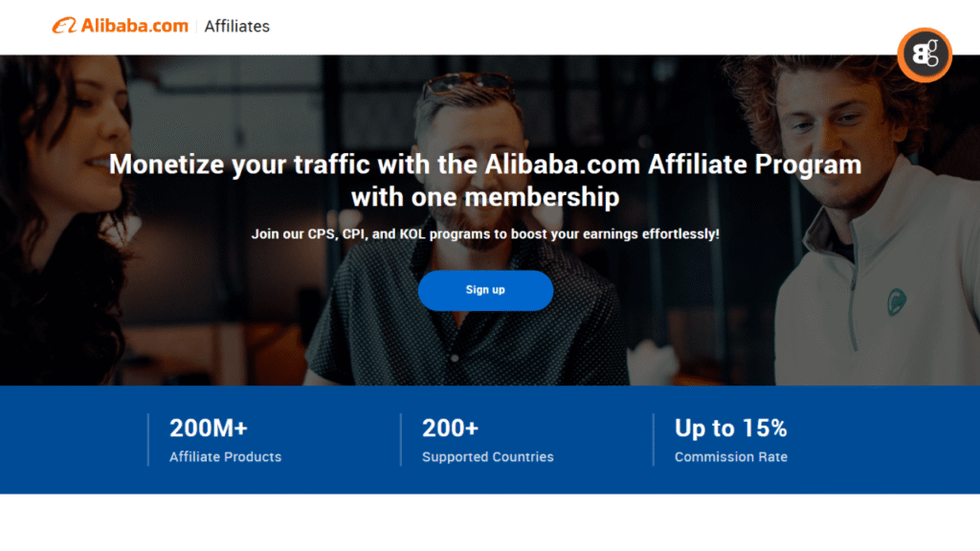This screenshot has height=551, width=980.
Task: Click the divider before the 200M+ stat
Action: point(148,439)
